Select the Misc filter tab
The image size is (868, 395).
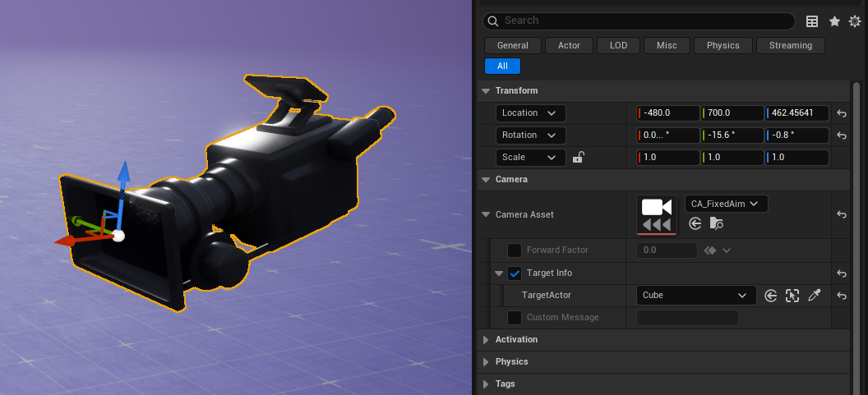pyautogui.click(x=667, y=45)
